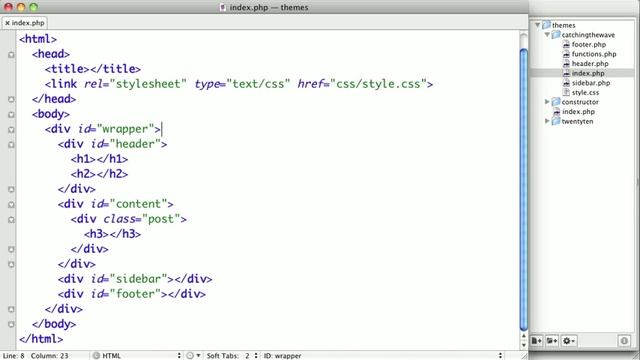Click the Line: 8 Column: 23 indicator
Image resolution: width=640 pixels, height=360 pixels.
36,356
